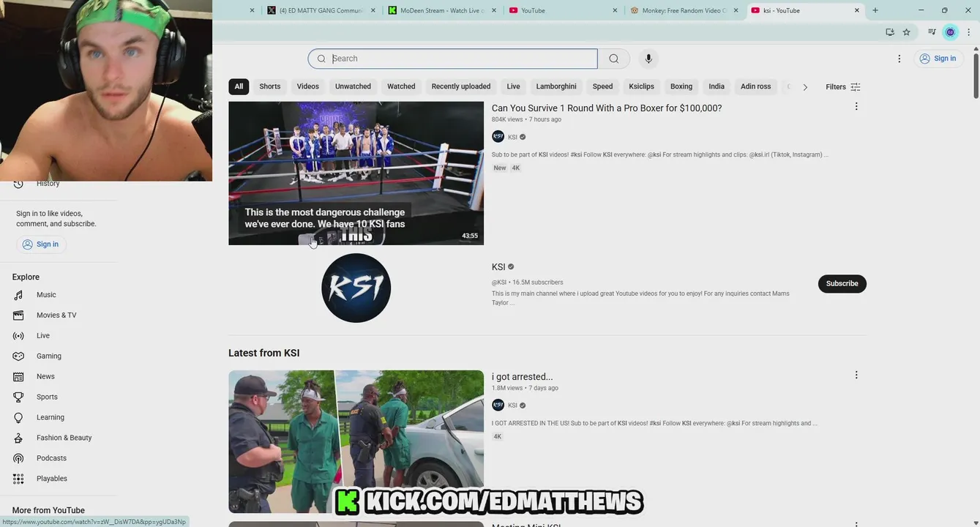This screenshot has height=527, width=980.
Task: Switch to Monkey: Free Random Video tab
Action: pos(684,10)
